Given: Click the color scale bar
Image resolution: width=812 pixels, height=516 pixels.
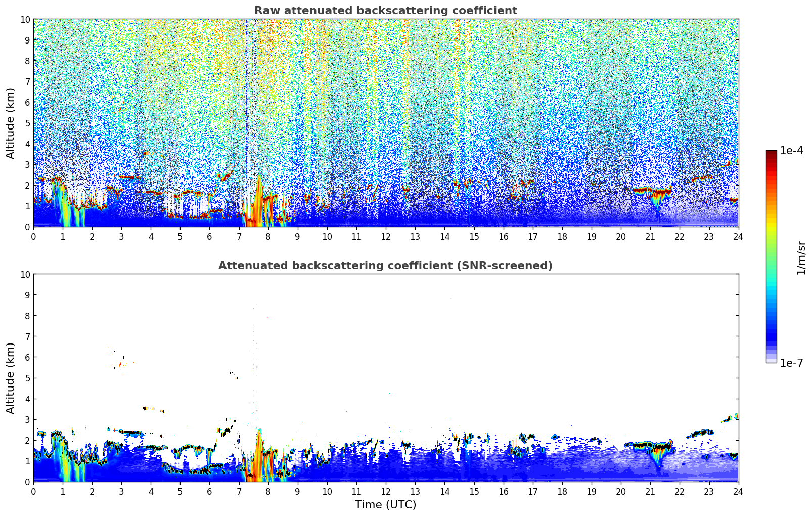Looking at the screenshot, I should (771, 256).
